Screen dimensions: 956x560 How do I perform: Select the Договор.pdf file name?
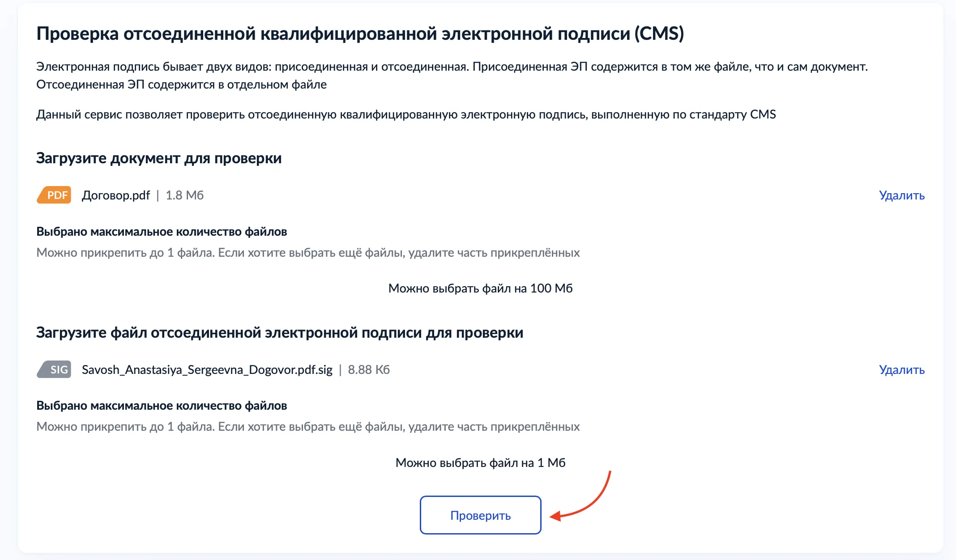pos(116,195)
